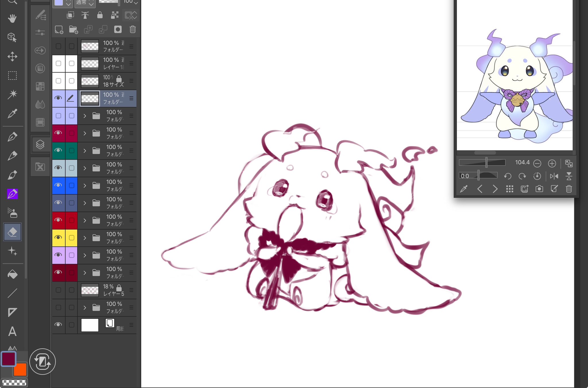Select the straight Line figure tool
This screenshot has height=388, width=588.
coord(12,293)
